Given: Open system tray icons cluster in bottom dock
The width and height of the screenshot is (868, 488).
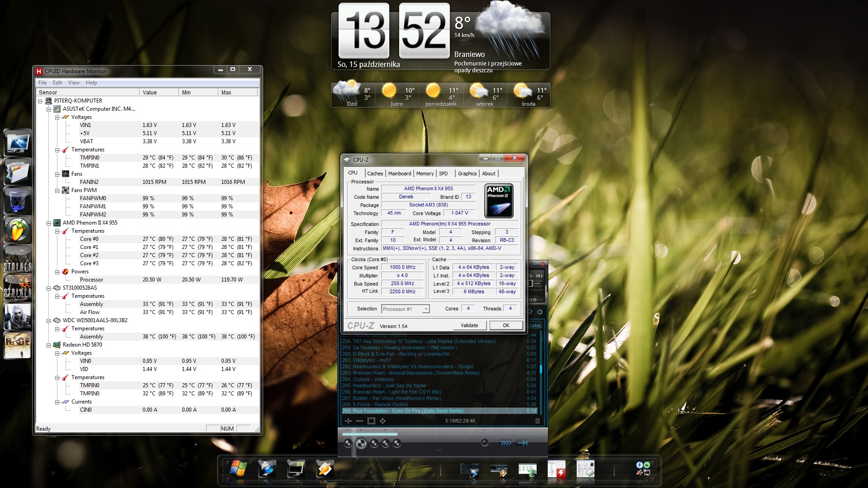Looking at the screenshot, I should (643, 469).
